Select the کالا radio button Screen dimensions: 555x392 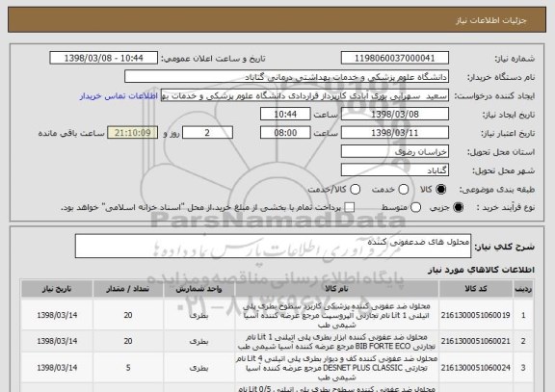click(440, 190)
